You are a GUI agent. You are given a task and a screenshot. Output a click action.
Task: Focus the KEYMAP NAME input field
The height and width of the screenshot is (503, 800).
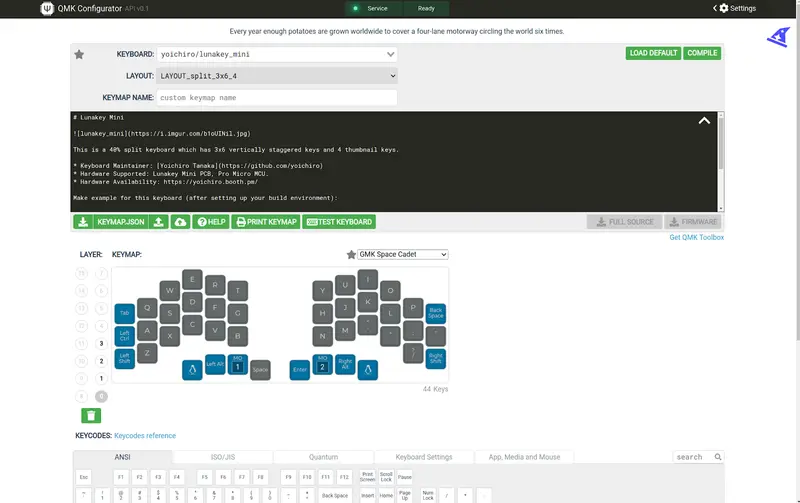[x=277, y=97]
